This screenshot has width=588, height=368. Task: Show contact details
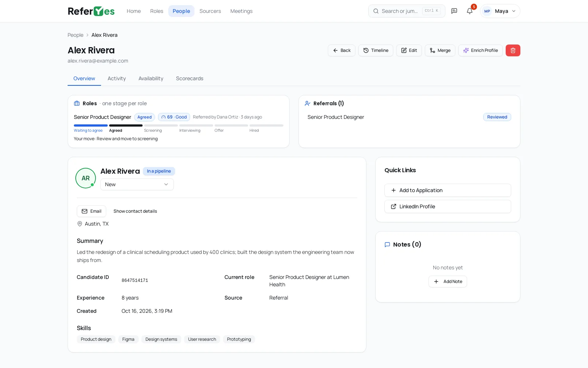coord(135,211)
